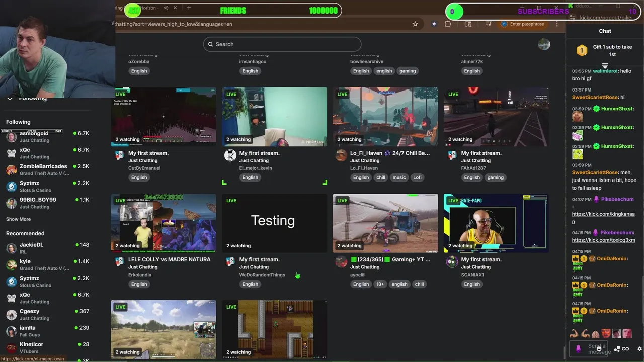Click the magnifier icon in Search box
This screenshot has height=362, width=644.
(211, 44)
